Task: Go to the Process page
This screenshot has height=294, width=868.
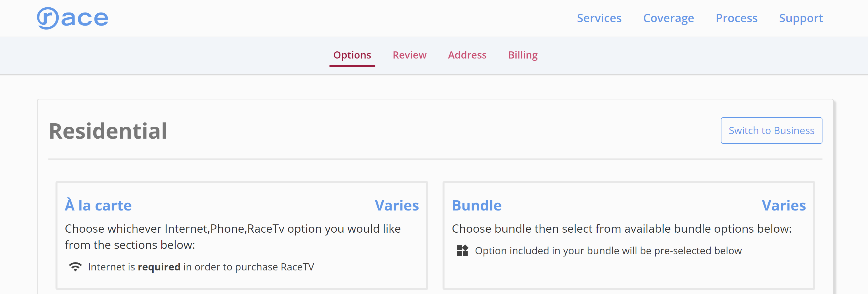Action: (x=736, y=18)
